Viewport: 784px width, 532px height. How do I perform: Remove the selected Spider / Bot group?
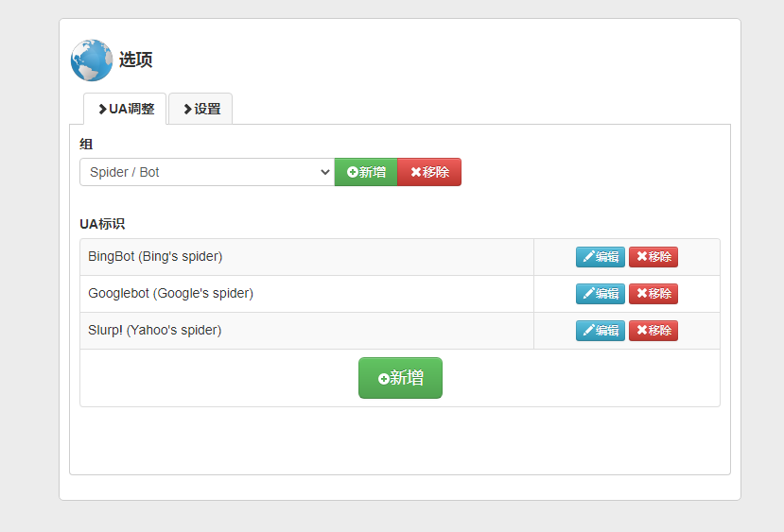pos(429,172)
